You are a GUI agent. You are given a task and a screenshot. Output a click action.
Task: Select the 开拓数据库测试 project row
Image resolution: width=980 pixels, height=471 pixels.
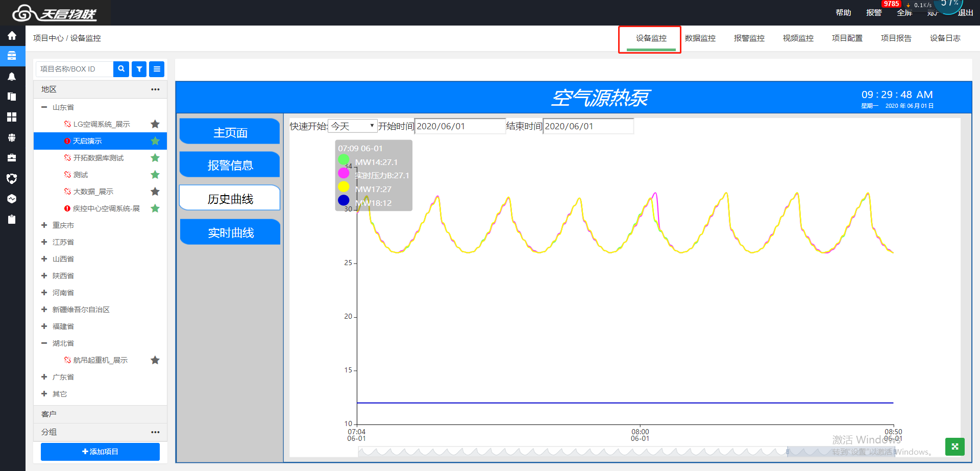point(100,158)
